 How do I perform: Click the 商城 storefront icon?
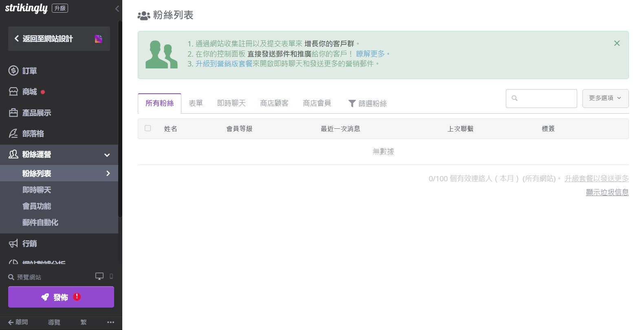[13, 92]
